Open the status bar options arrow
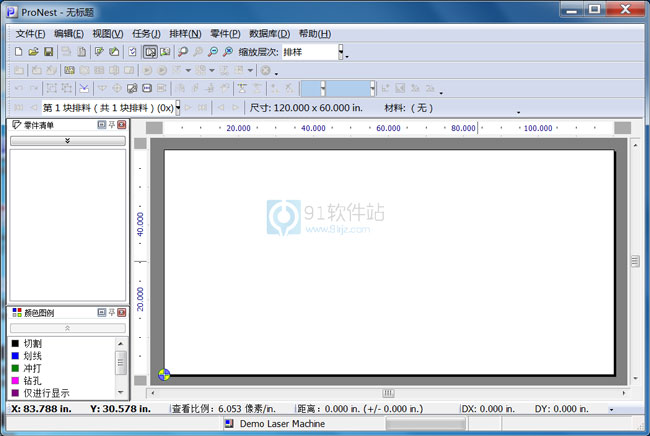650x436 pixels. click(x=611, y=409)
